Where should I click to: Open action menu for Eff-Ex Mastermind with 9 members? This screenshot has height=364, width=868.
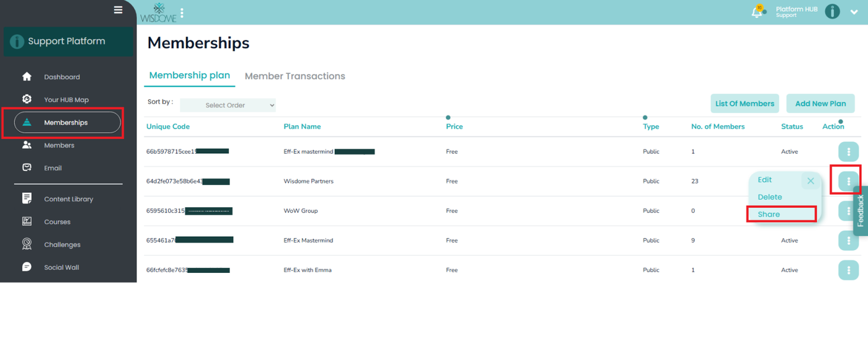pyautogui.click(x=849, y=241)
